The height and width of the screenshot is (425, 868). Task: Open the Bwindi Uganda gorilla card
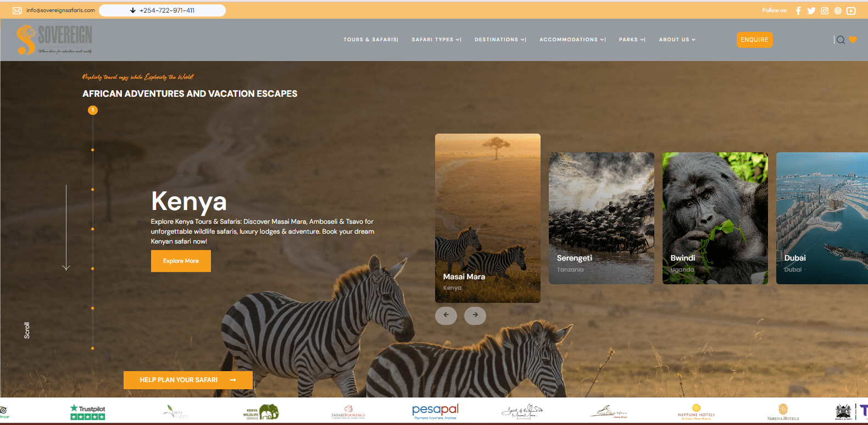point(715,218)
